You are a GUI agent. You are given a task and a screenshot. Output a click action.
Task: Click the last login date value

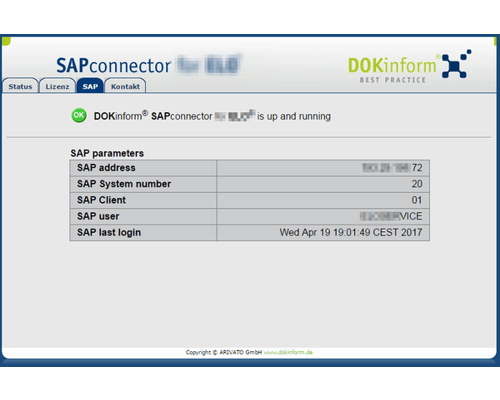(x=351, y=232)
